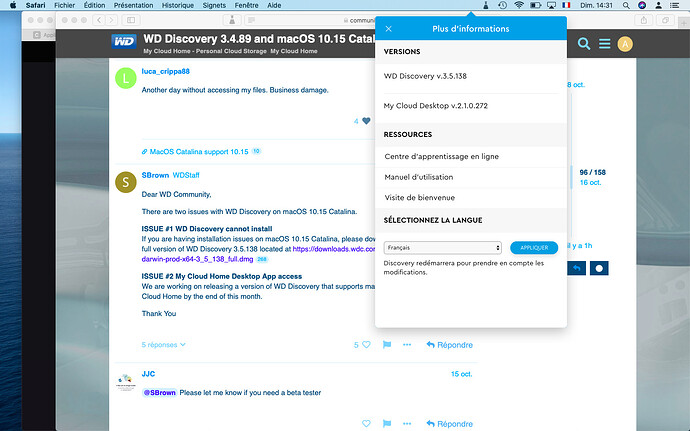The height and width of the screenshot is (431, 690).
Task: Open the darwin-prod-x64-3_5_138_full.dmg download link
Action: (x=197, y=259)
